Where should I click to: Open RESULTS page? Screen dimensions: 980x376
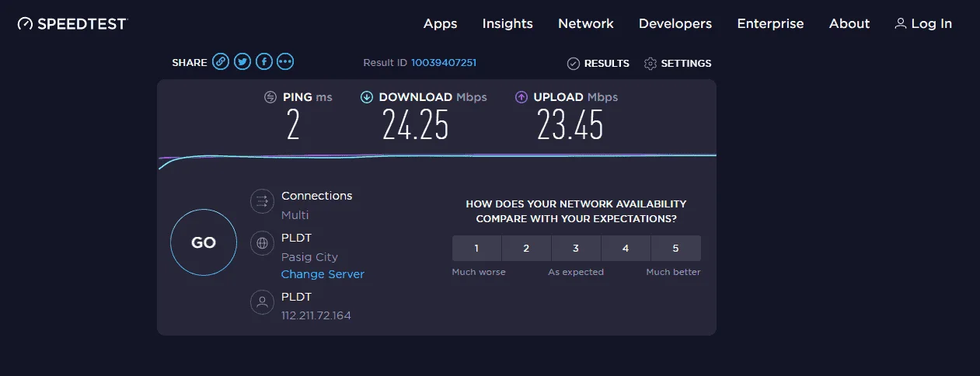(x=598, y=64)
